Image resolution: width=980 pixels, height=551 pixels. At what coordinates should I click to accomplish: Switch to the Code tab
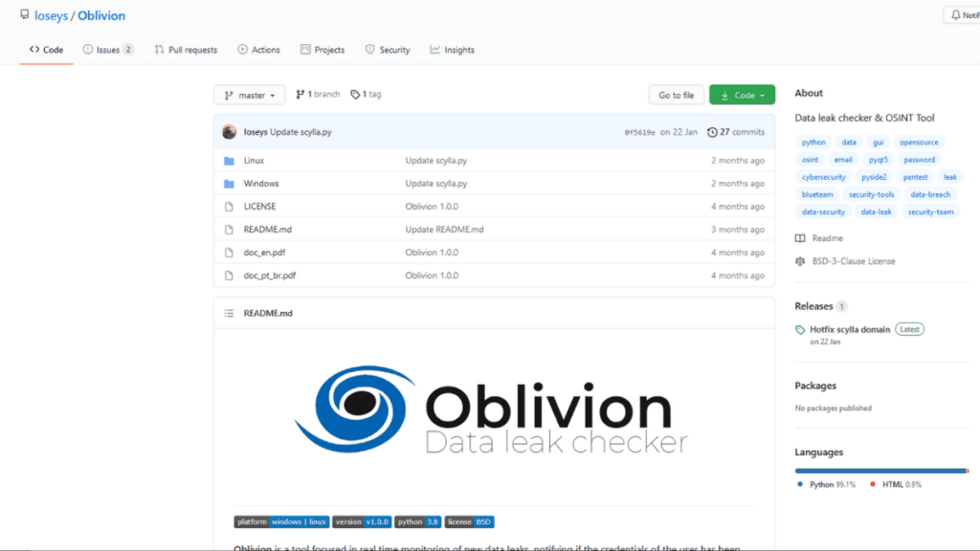point(46,50)
